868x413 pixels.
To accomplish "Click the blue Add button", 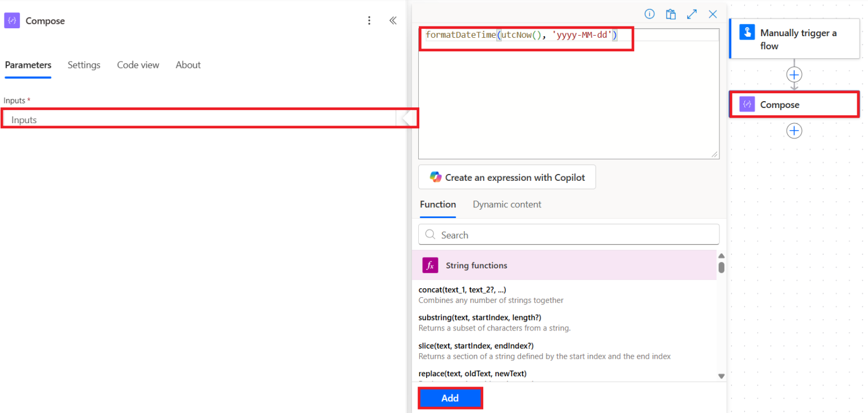I will [x=450, y=398].
